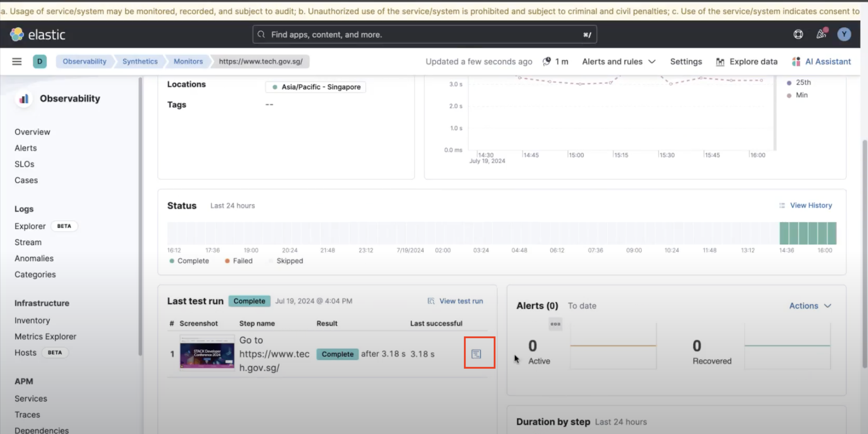
Task: Click the Elastic logo icon
Action: point(17,34)
